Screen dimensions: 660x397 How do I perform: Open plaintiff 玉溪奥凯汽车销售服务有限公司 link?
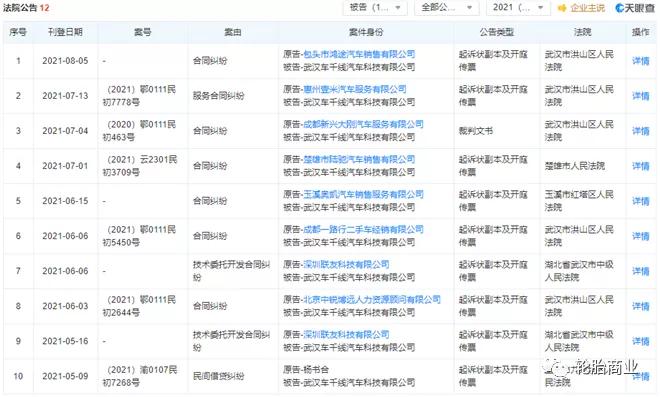point(363,194)
